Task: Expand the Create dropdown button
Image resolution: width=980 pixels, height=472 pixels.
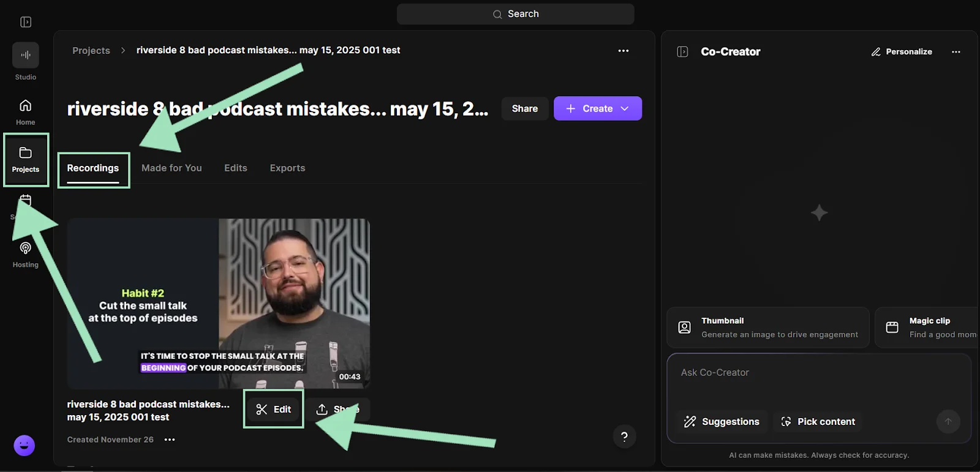Action: pos(597,108)
